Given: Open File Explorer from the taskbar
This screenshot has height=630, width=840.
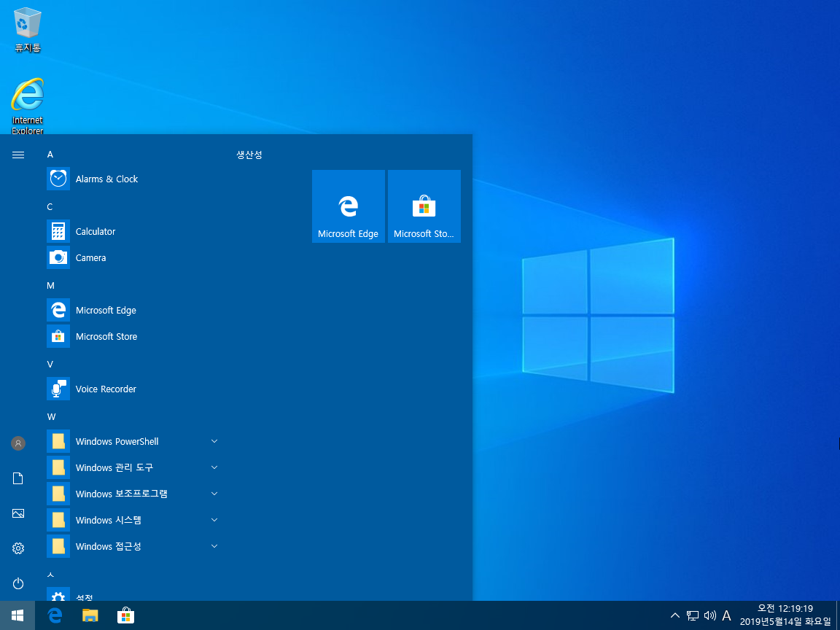Looking at the screenshot, I should click(90, 615).
